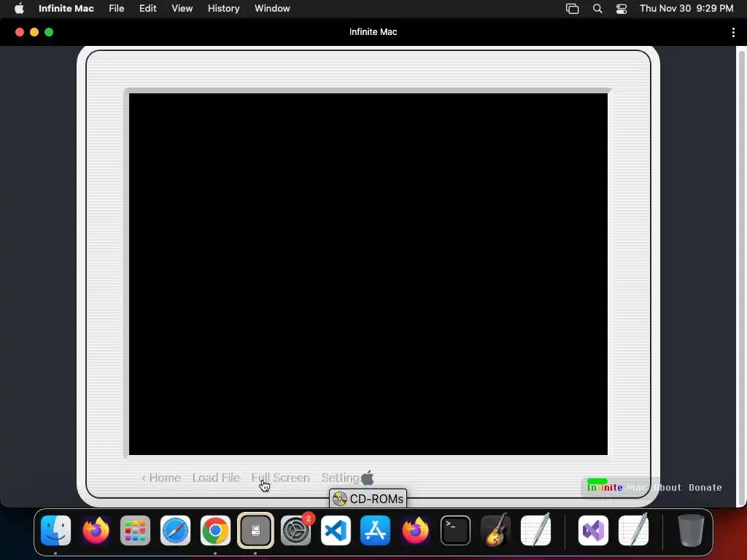This screenshot has height=560, width=747.
Task: Click the Load File button
Action: [x=216, y=478]
